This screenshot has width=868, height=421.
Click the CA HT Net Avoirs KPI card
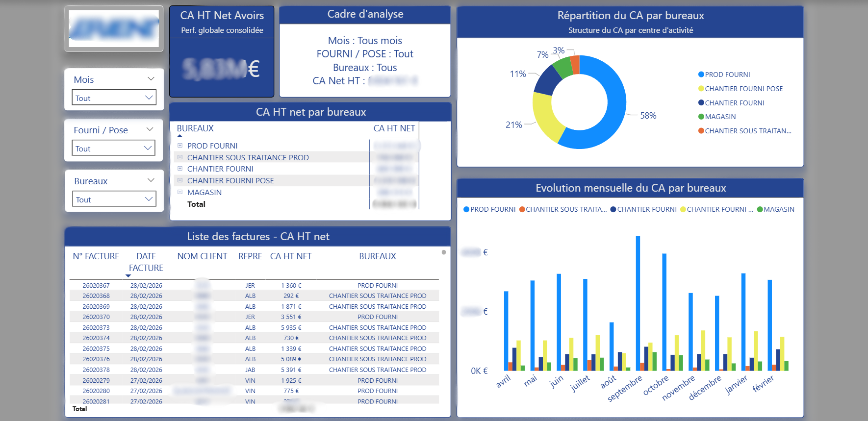coord(222,51)
